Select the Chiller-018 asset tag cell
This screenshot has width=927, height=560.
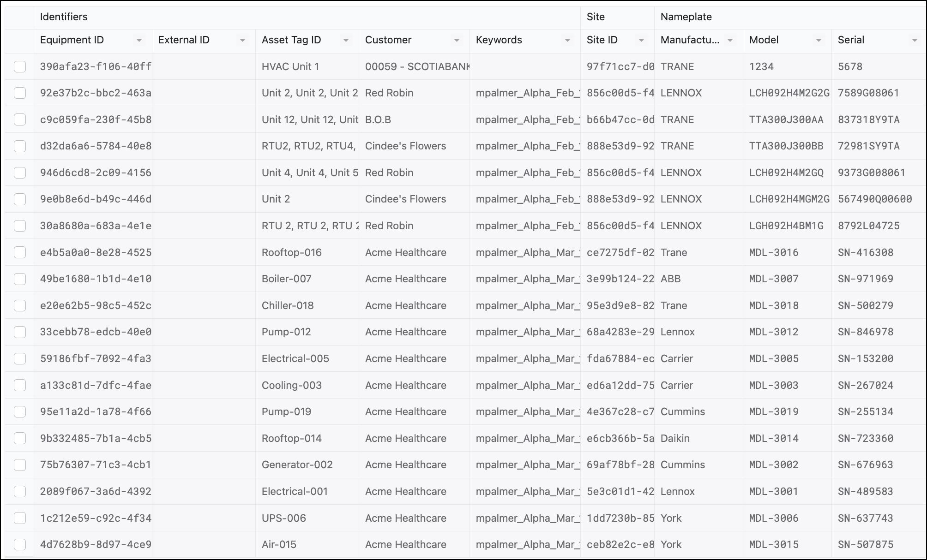click(x=307, y=305)
